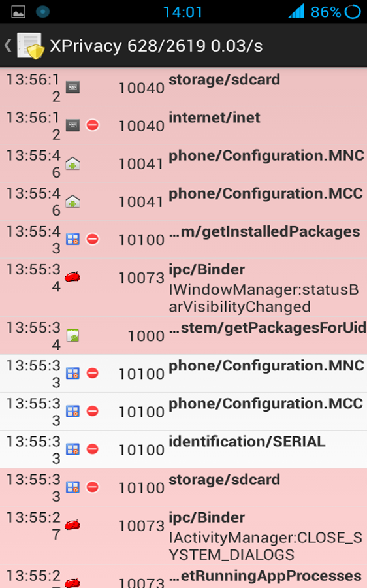Select the getInstalledPackages log entry
This screenshot has width=367, height=588.
(x=183, y=239)
